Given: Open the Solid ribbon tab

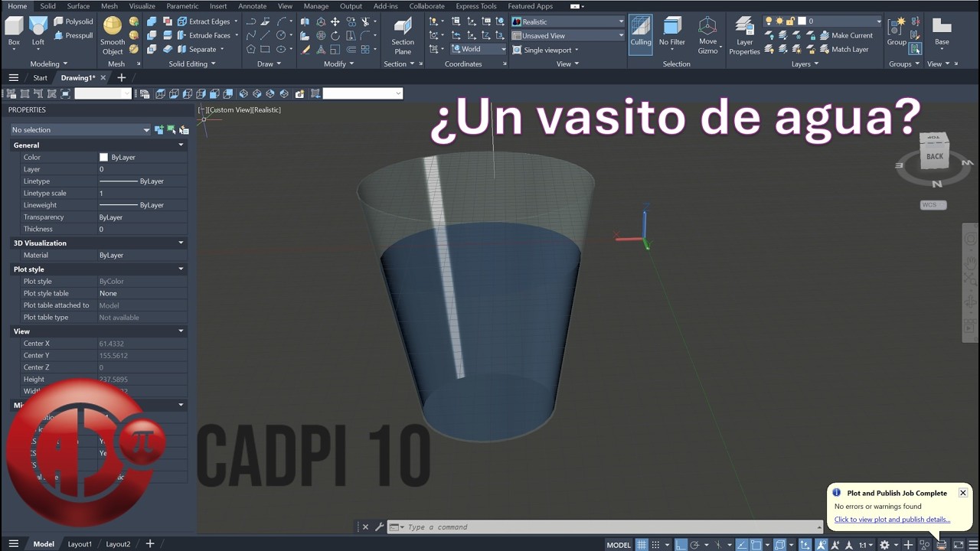Looking at the screenshot, I should tap(47, 6).
